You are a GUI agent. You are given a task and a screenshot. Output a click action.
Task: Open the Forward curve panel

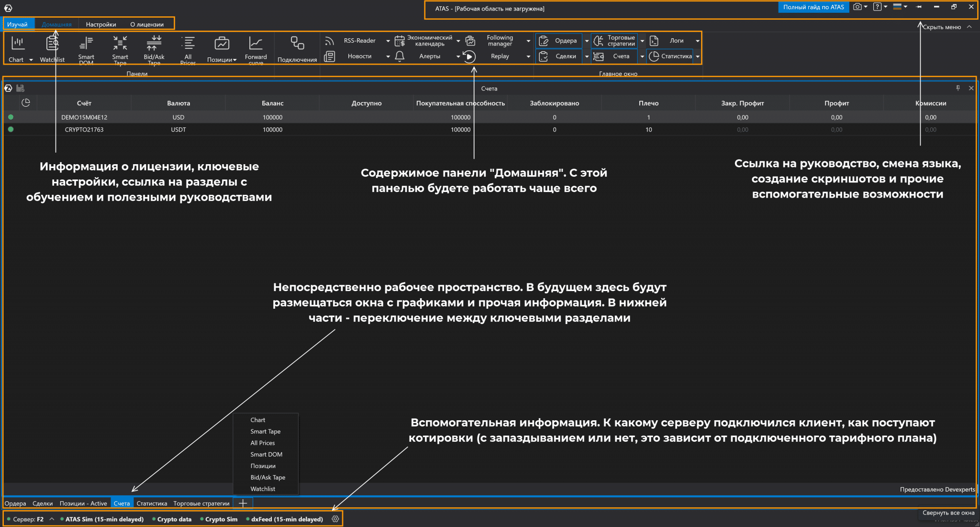pos(256,45)
